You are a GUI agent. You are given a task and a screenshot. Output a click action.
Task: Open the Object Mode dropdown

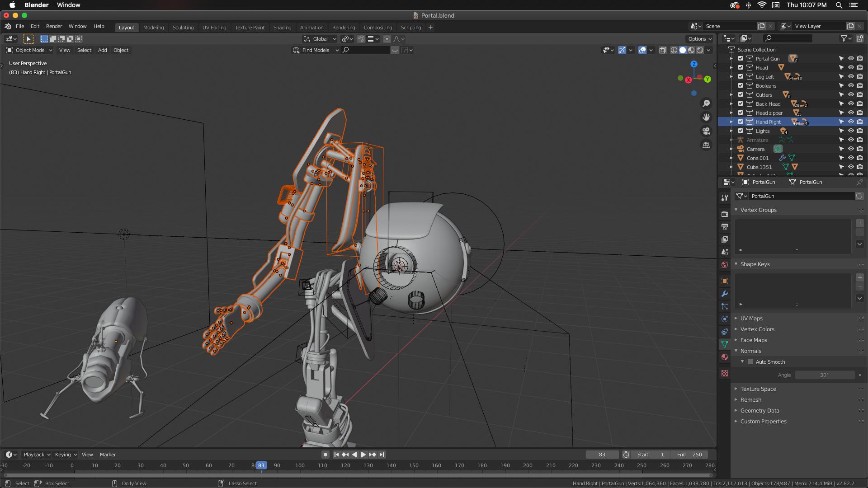click(x=29, y=50)
